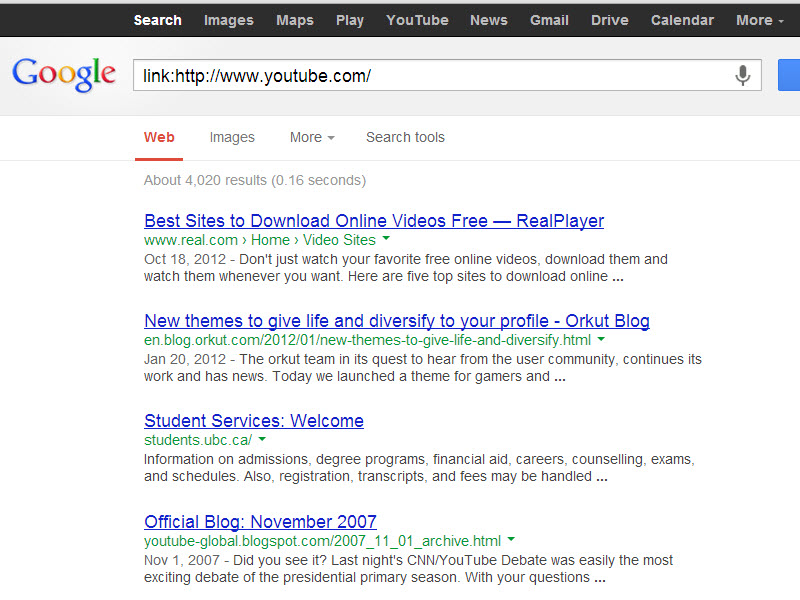Click snippet 'Information on admissions, degree programs'
The image size is (800, 600).
coord(419,468)
